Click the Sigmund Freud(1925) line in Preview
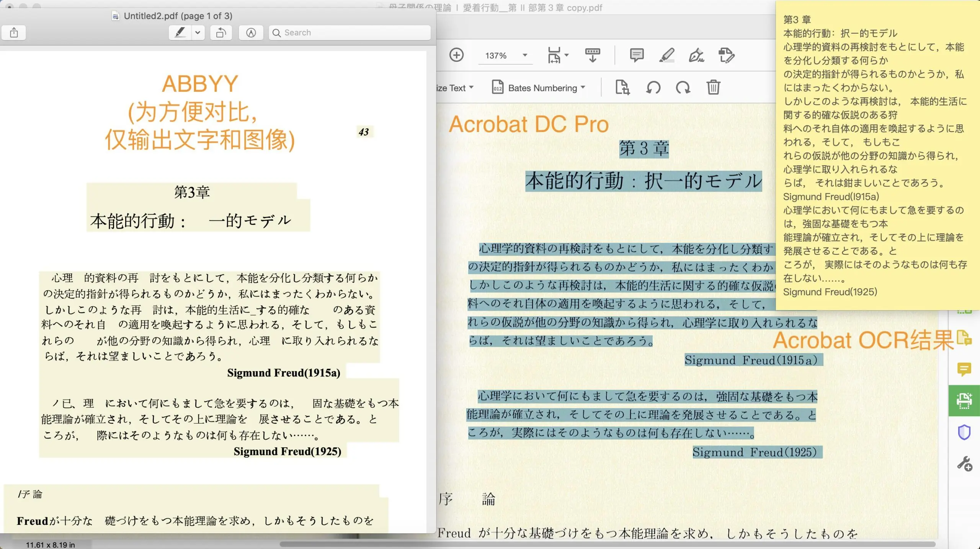980x549 pixels. pyautogui.click(x=287, y=451)
